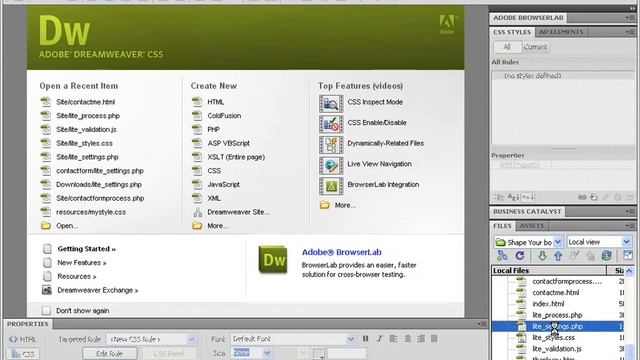
Task: Create a new PHP document
Action: 213,129
